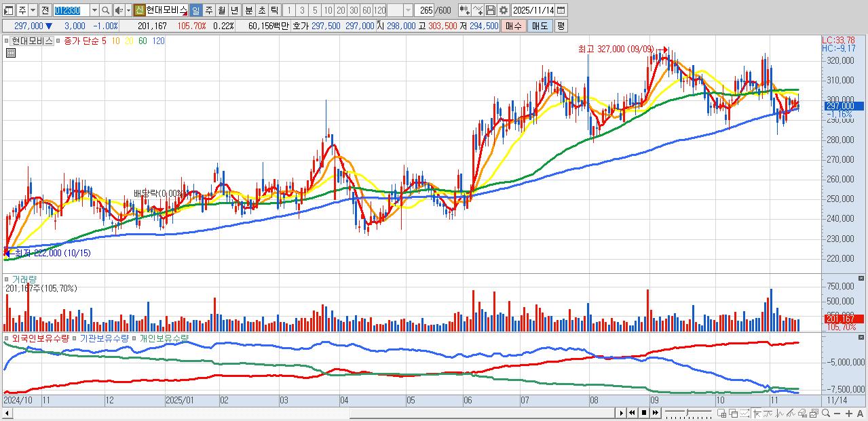The image size is (868, 421).
Task: Open chart settings gear icon
Action: point(504,10)
